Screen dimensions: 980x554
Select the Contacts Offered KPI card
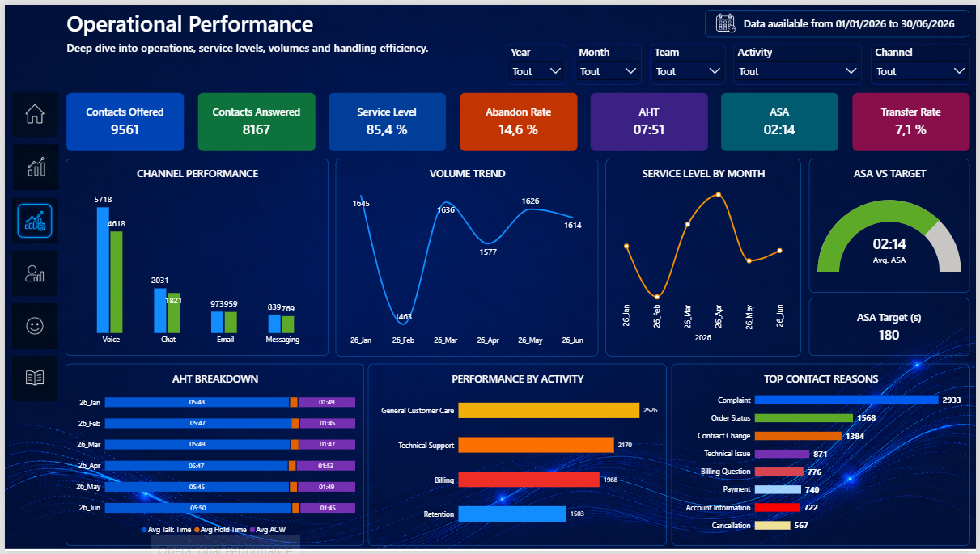125,122
